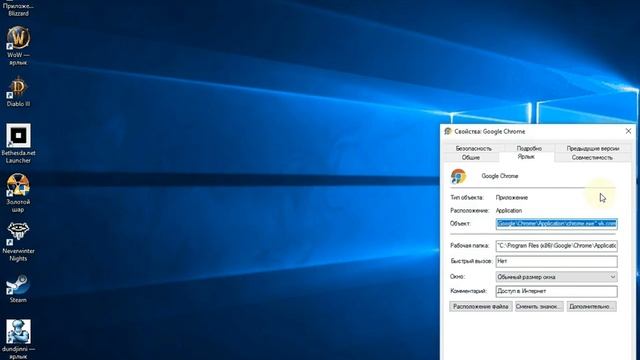Switch to the Общие tab
This screenshot has height=360, width=640.
(x=471, y=157)
